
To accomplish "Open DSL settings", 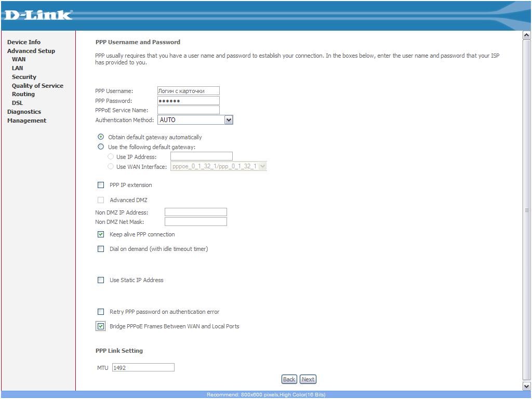I will tap(17, 103).
